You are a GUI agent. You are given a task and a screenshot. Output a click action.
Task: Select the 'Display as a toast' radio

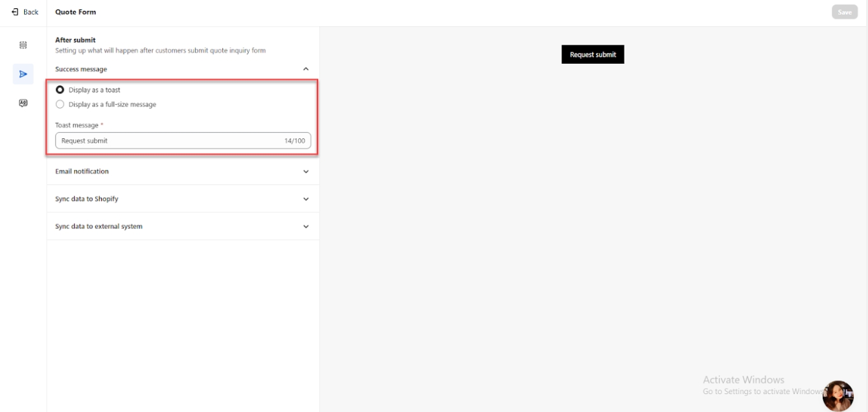pos(60,90)
